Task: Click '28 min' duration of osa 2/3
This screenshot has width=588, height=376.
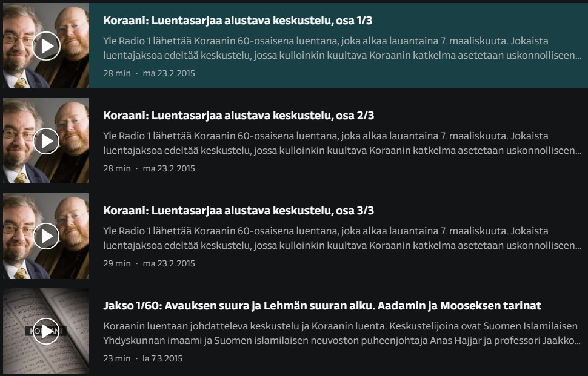Action: coord(117,169)
